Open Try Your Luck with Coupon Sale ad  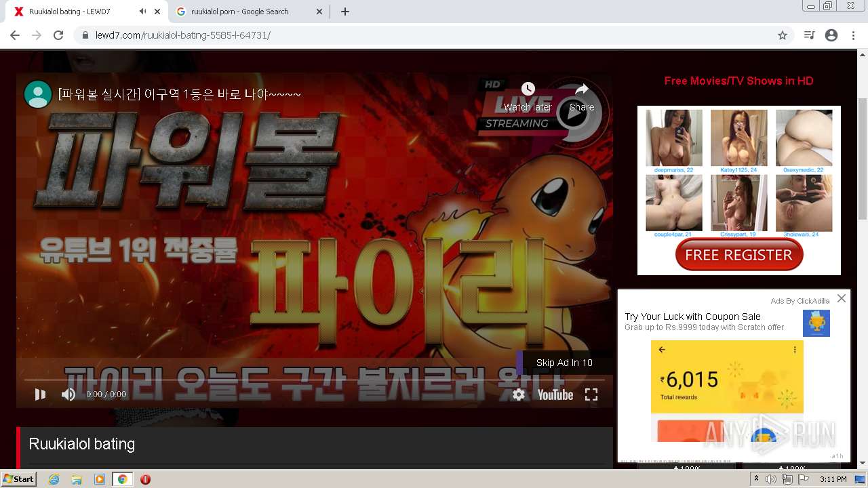(692, 317)
